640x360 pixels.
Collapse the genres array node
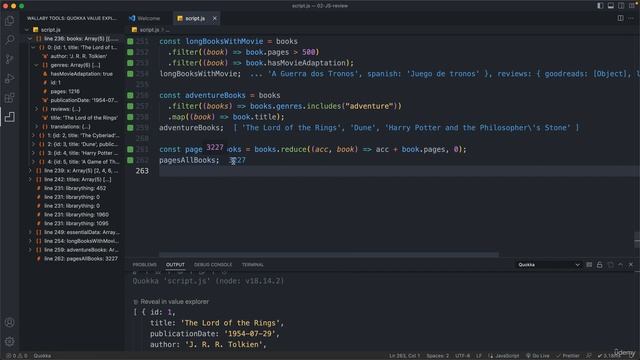37,65
